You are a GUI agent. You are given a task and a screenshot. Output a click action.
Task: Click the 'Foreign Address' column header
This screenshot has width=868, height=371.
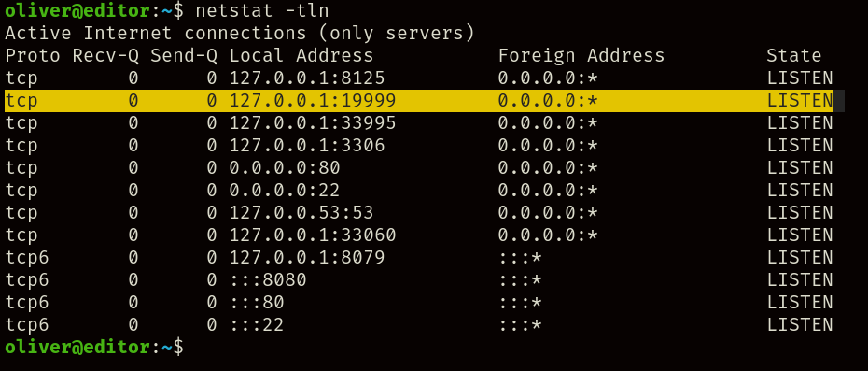[x=581, y=55]
